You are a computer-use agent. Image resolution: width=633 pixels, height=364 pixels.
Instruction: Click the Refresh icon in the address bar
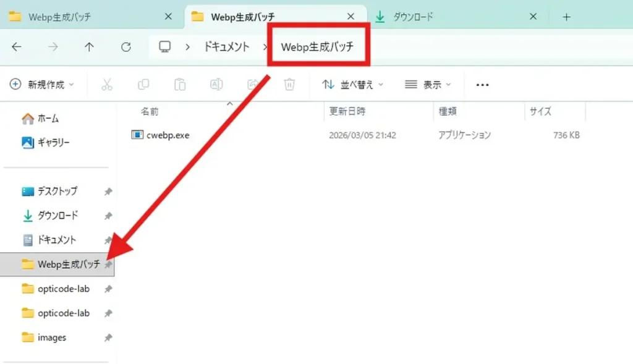pos(126,46)
